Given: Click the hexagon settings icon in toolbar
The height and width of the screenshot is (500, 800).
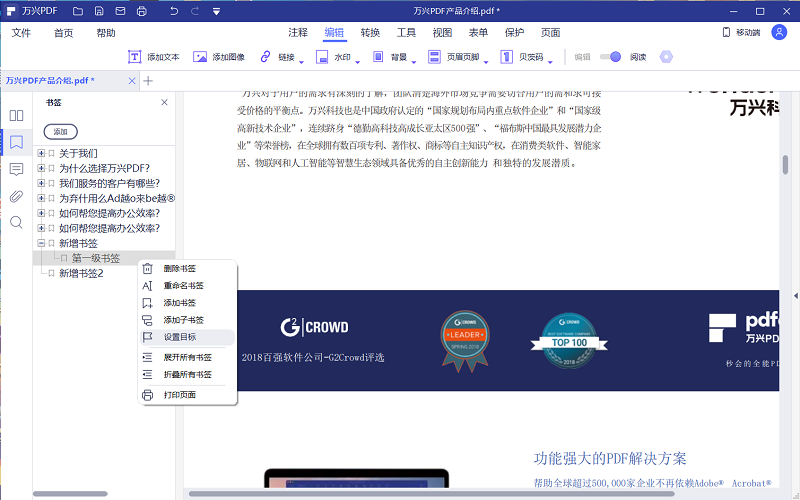Looking at the screenshot, I should coord(666,57).
